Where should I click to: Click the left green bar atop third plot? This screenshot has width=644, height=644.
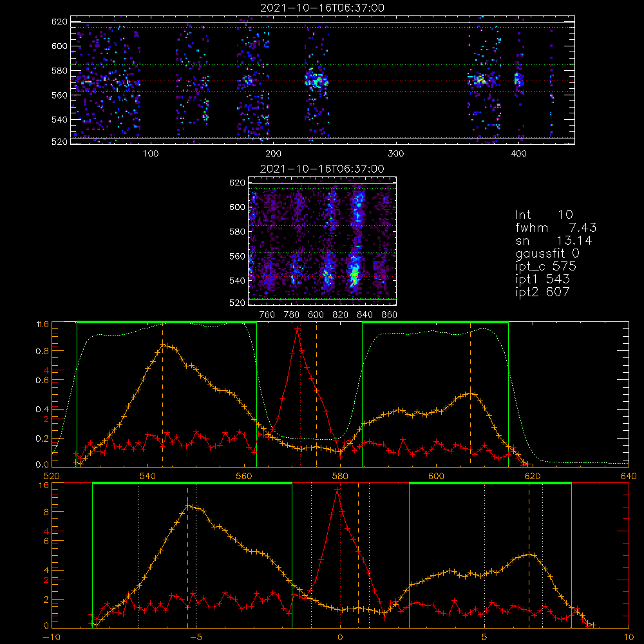(x=167, y=322)
